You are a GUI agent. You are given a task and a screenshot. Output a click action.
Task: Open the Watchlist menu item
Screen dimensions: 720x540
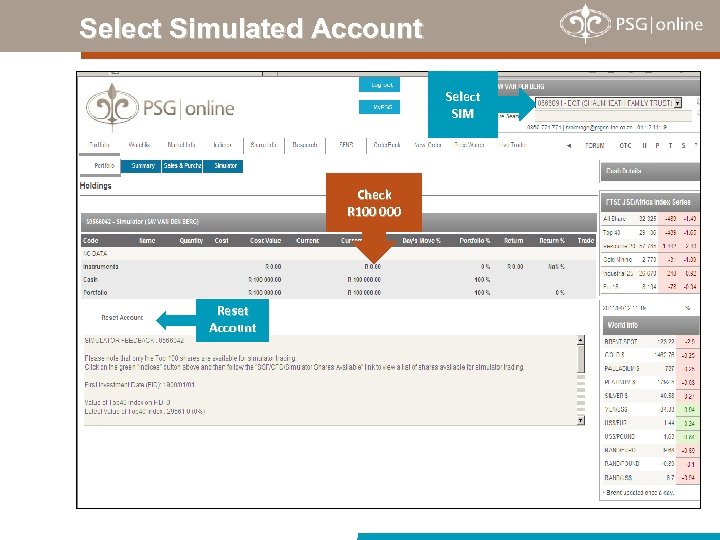click(x=139, y=145)
